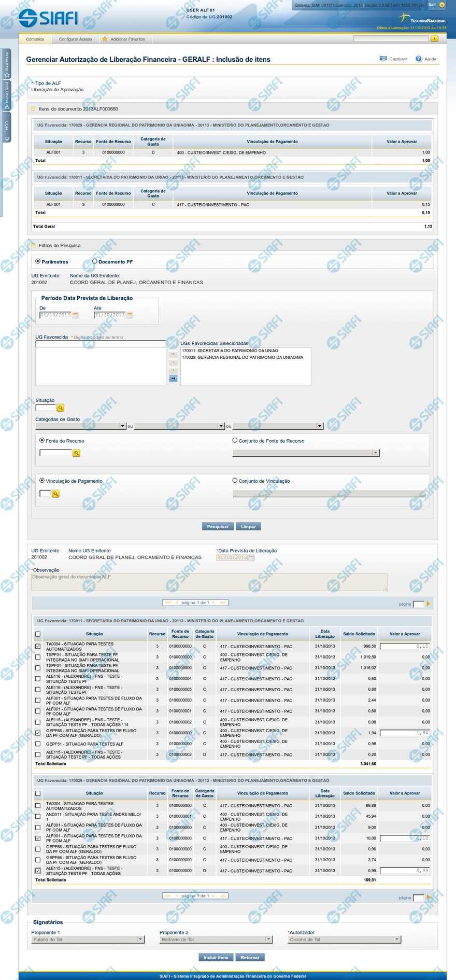
Task: Click the Adicionar Favoritos star icon
Action: (105, 39)
